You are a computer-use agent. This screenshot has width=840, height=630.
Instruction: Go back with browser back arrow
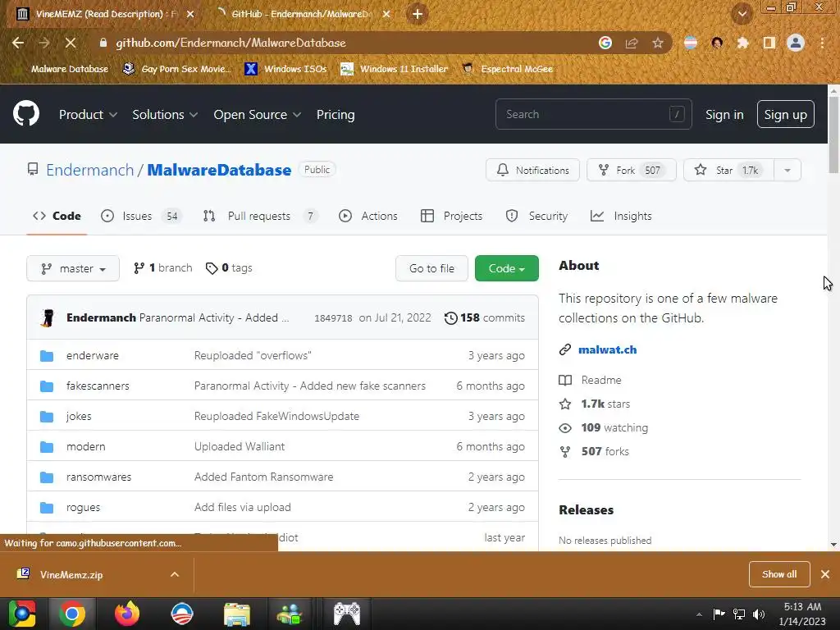tap(18, 43)
